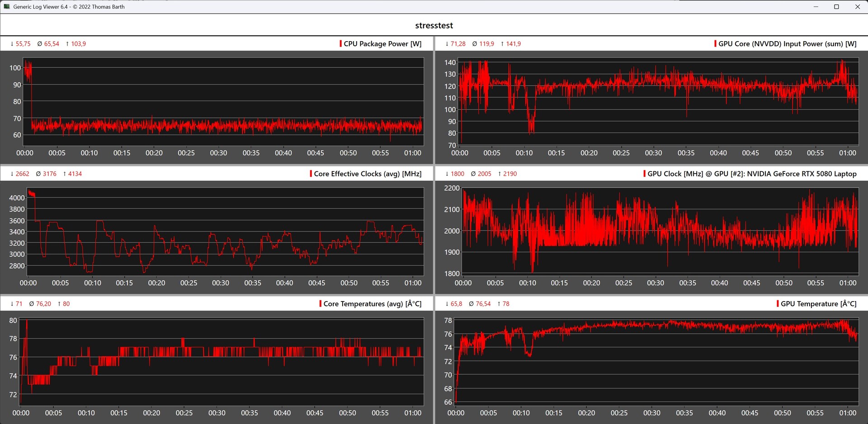
Task: Click 00:30 on the Core Temperatures time axis
Action: point(217,413)
